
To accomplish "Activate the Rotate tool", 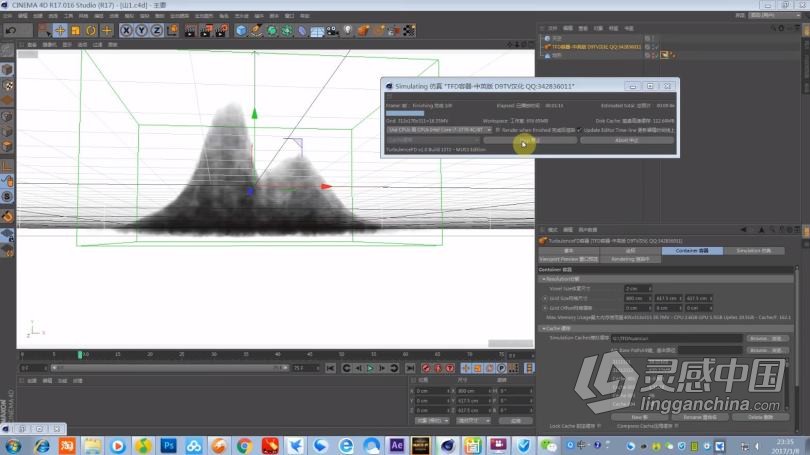I will 91,30.
